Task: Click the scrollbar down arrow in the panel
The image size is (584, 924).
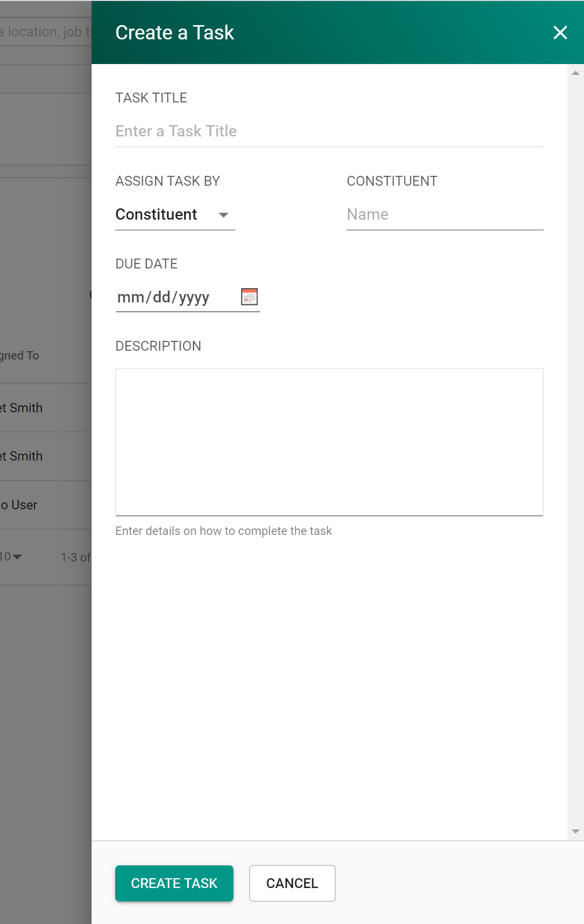Action: (x=575, y=831)
